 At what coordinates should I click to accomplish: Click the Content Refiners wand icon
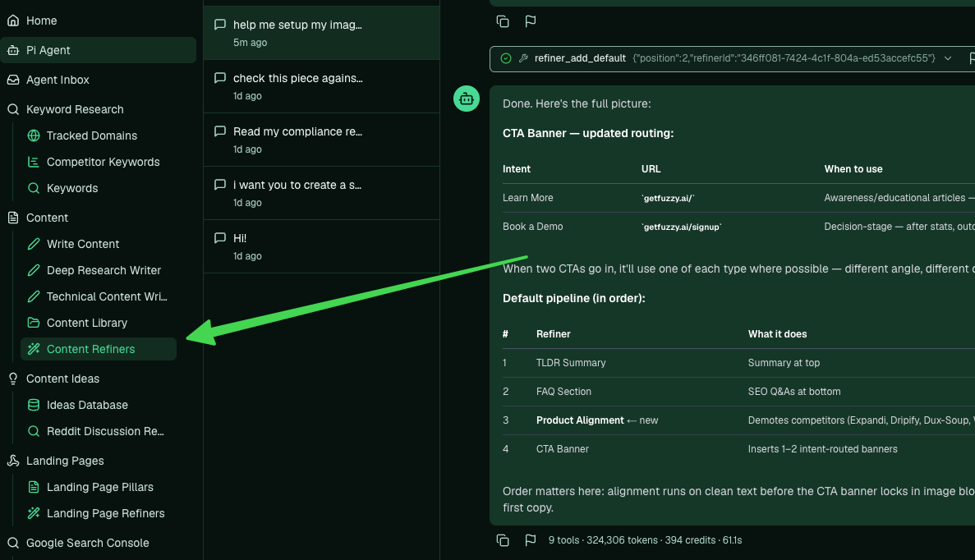click(34, 349)
